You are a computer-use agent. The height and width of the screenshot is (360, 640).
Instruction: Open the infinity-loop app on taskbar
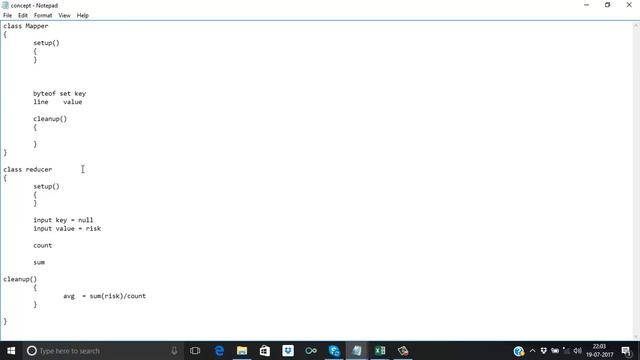click(311, 351)
